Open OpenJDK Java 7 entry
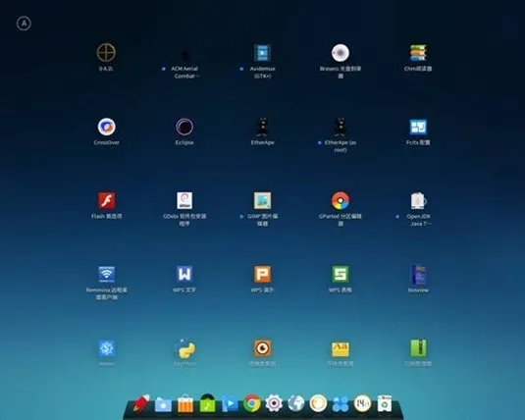 point(418,200)
